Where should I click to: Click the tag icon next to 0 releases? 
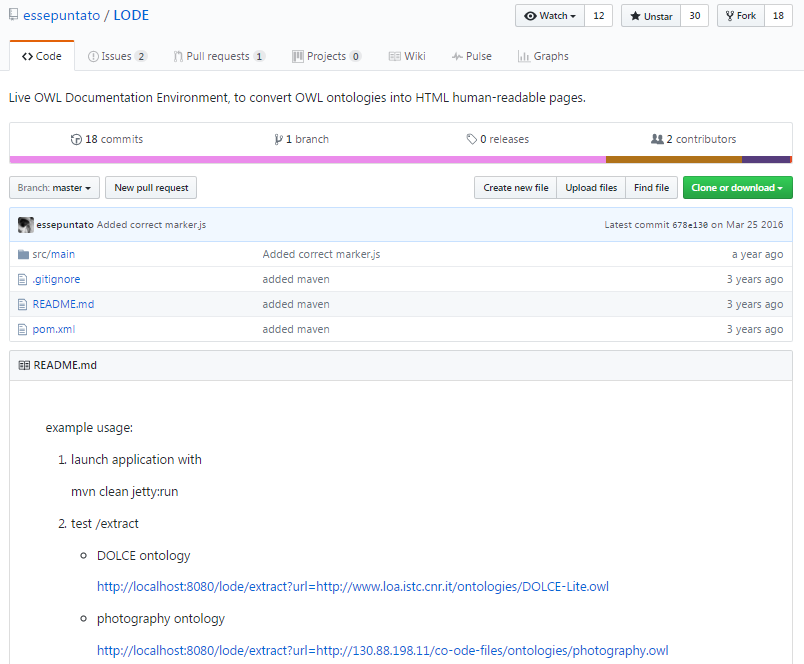pos(472,139)
